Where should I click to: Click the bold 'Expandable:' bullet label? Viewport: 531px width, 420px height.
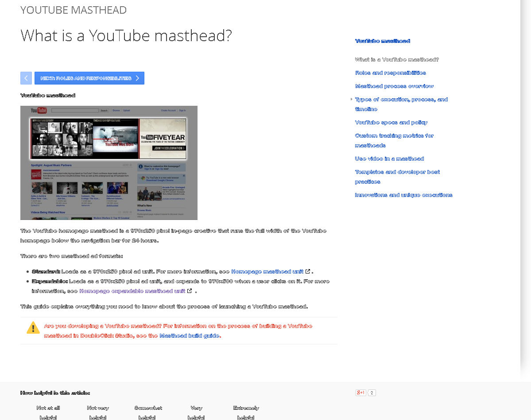[50, 281]
